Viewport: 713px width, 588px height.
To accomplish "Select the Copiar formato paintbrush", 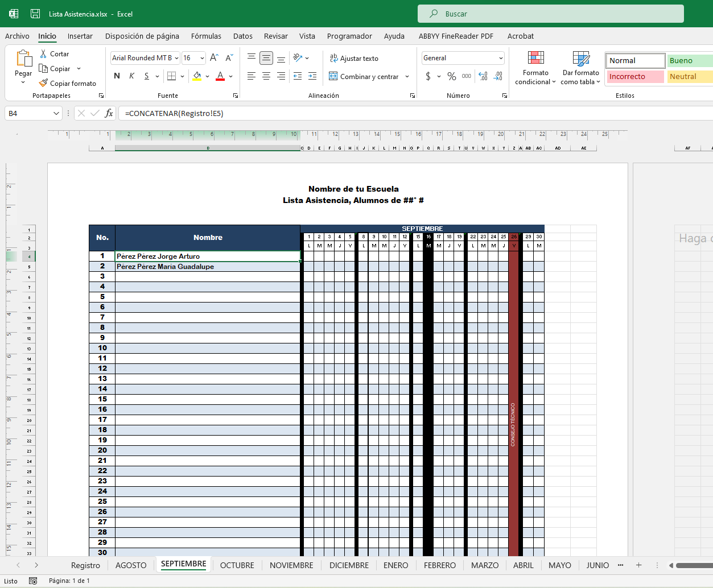I will 44,83.
